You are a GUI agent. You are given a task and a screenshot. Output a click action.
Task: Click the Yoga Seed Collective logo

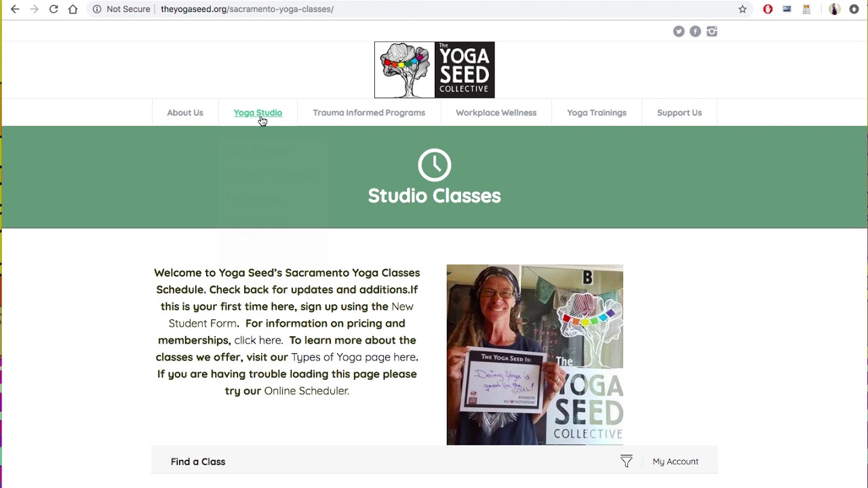click(435, 70)
